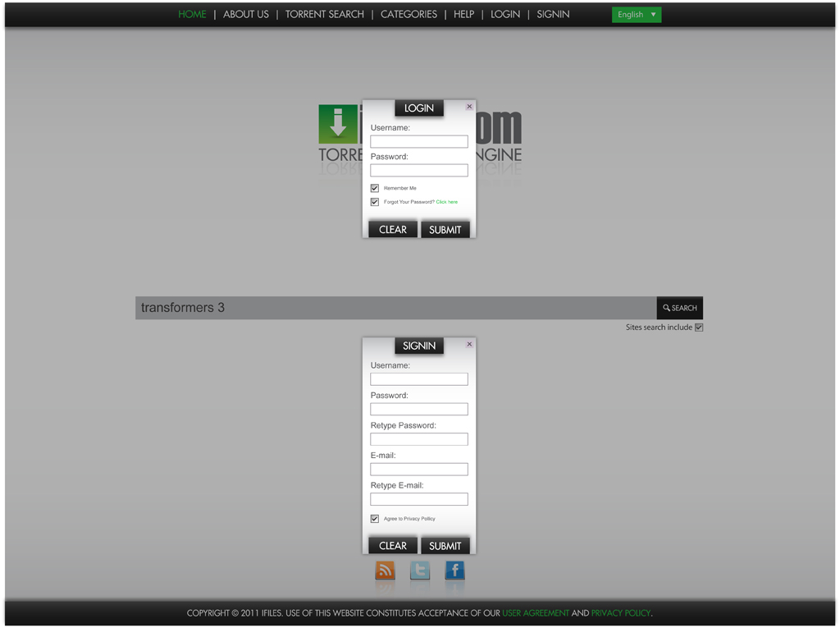
Task: Close the SIGNIN popup
Action: point(468,344)
